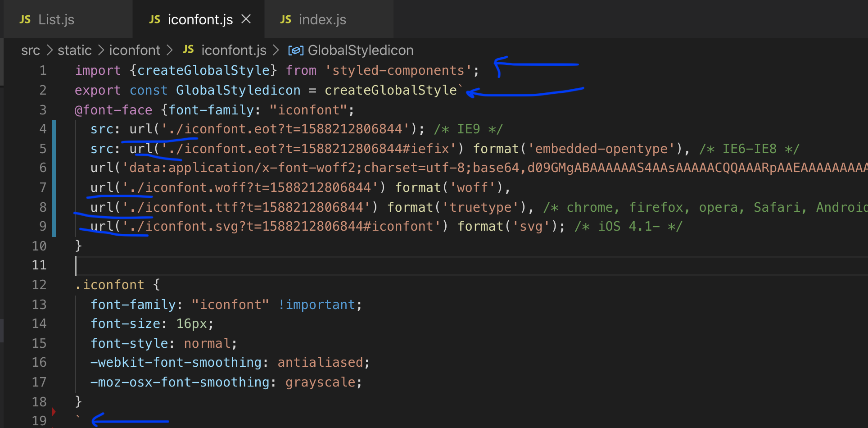Click line number 1 in the gutter
Screen dimensions: 868x428
click(x=43, y=71)
